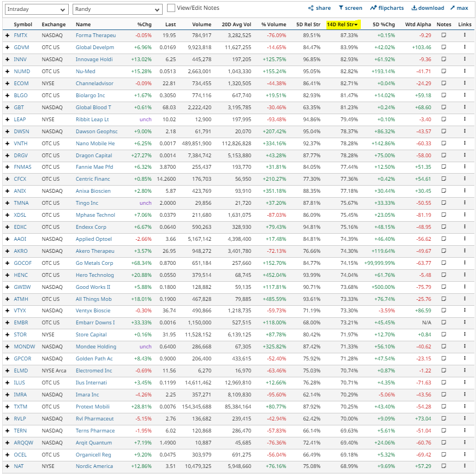
Task: Open the TXTM symbol link
Action: click(x=20, y=407)
